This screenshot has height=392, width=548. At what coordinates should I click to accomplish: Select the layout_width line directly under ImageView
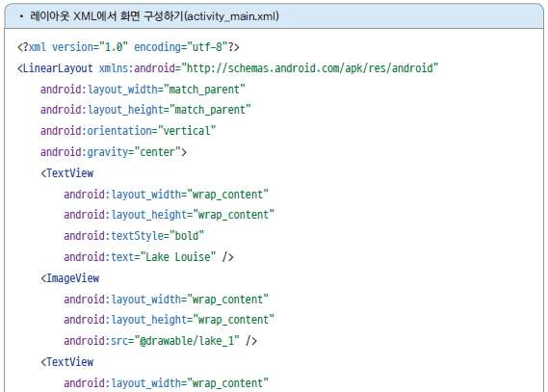[166, 300]
